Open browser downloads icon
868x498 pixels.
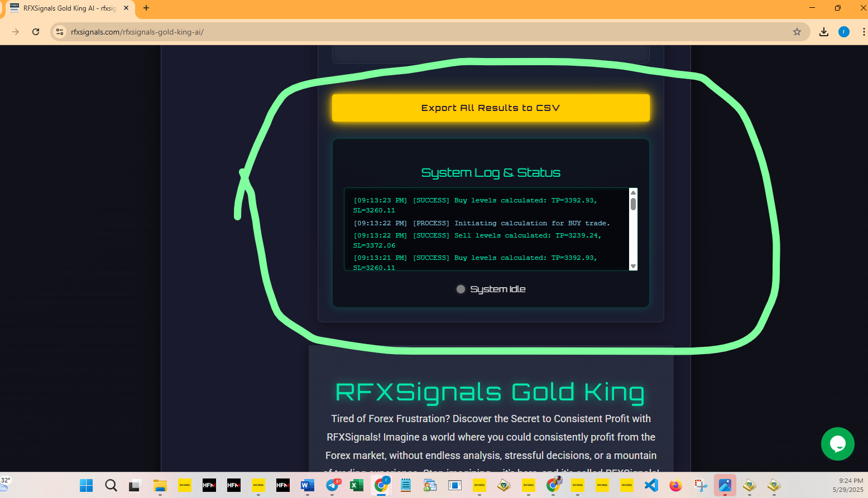pyautogui.click(x=824, y=32)
